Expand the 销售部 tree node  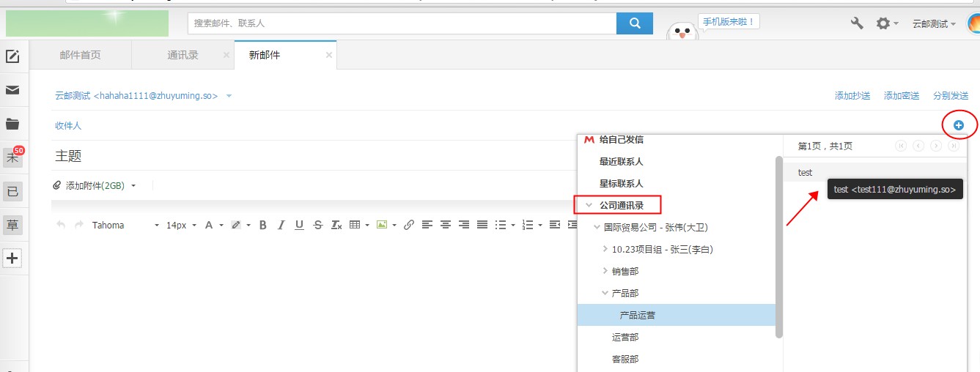(605, 271)
